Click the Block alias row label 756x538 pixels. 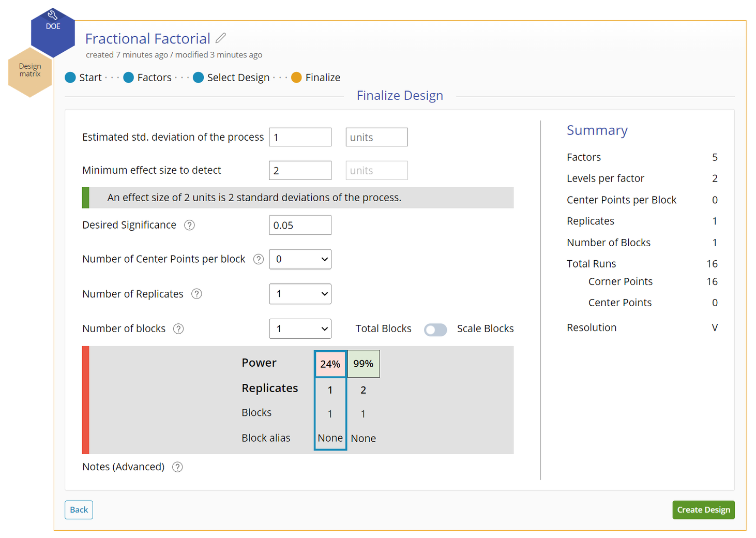pos(266,438)
